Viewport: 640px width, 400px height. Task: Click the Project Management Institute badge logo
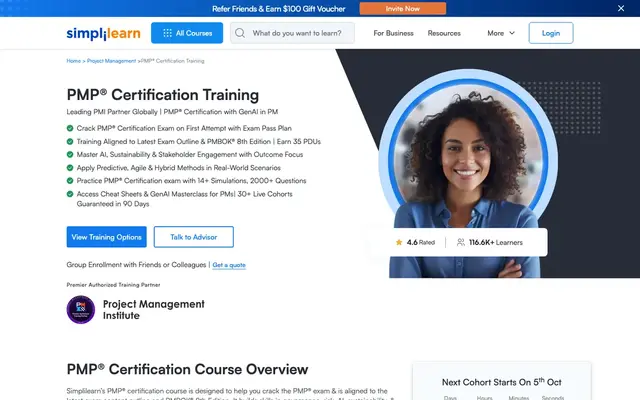pyautogui.click(x=81, y=310)
